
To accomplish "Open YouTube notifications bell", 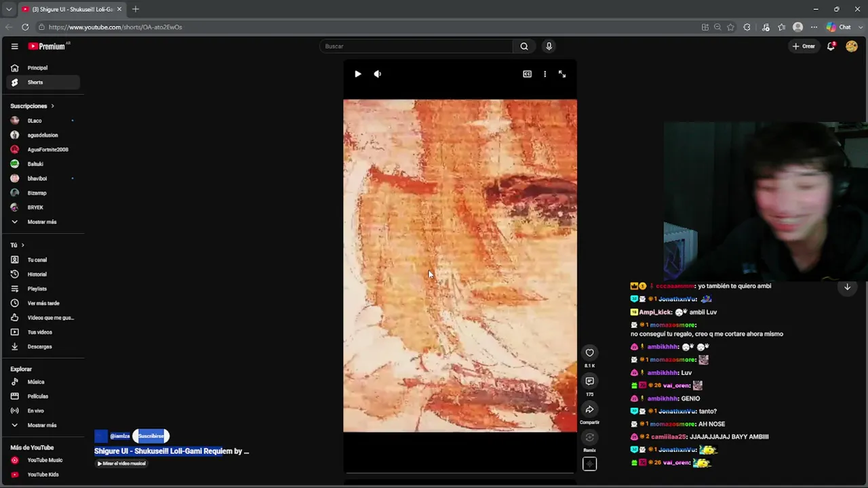I will 831,46.
